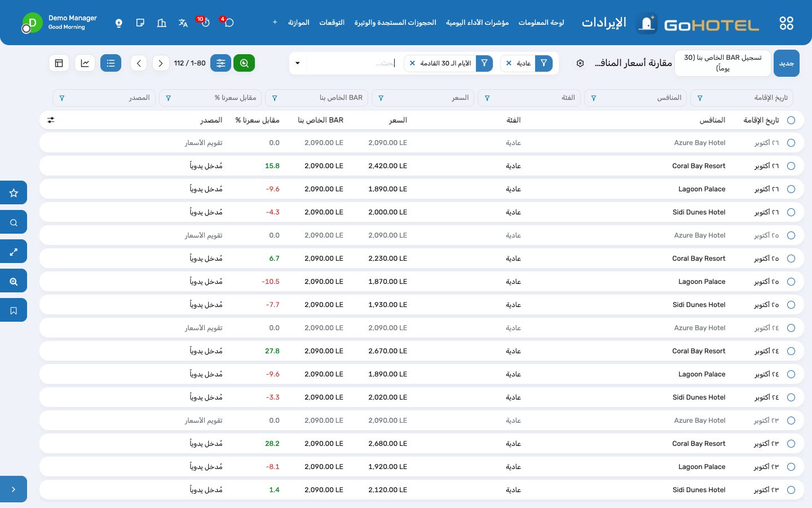The width and height of the screenshot is (812, 508).
Task: Click inside the search input field
Action: [x=352, y=63]
